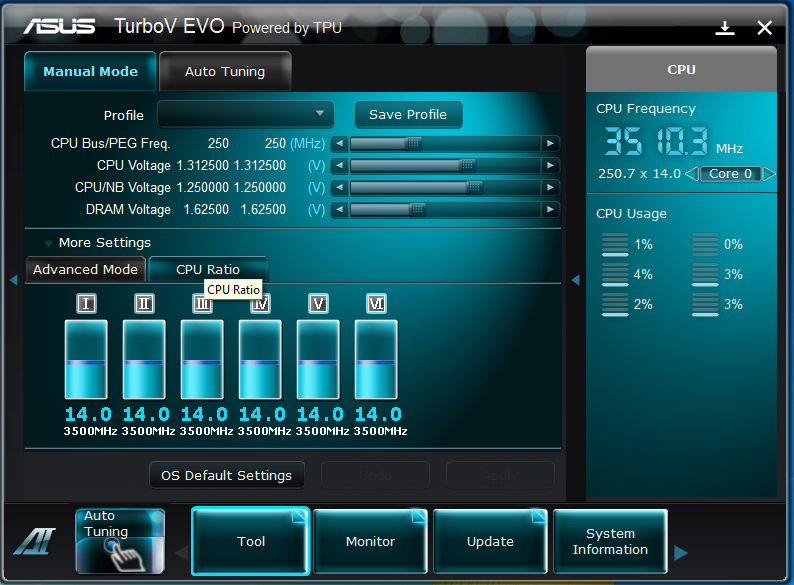Select core II ratio label icon
Image resolution: width=794 pixels, height=585 pixels.
pyautogui.click(x=144, y=303)
